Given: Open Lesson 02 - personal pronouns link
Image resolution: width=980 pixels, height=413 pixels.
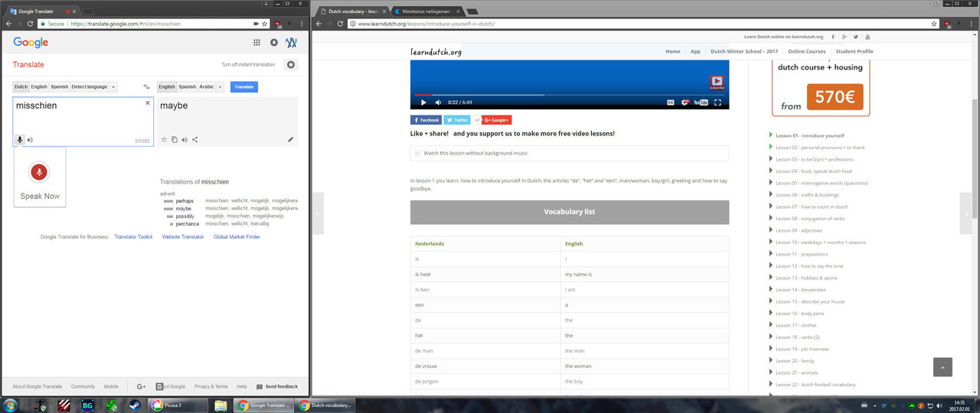Looking at the screenshot, I should coord(820,148).
